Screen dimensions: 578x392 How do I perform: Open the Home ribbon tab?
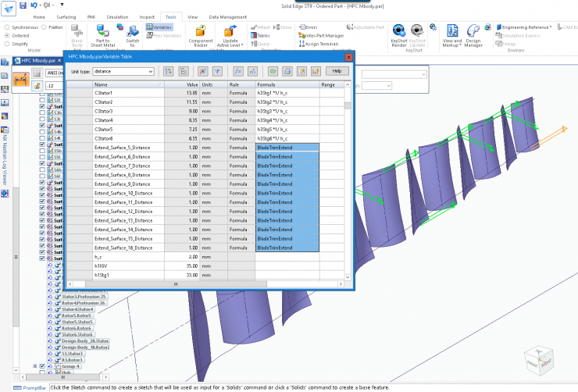click(x=39, y=17)
